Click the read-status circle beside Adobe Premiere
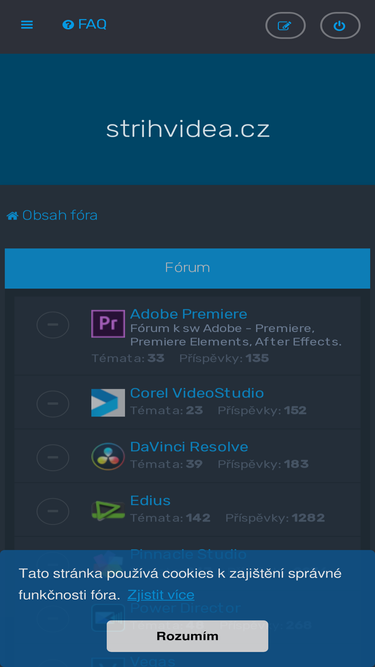 pos(53,325)
